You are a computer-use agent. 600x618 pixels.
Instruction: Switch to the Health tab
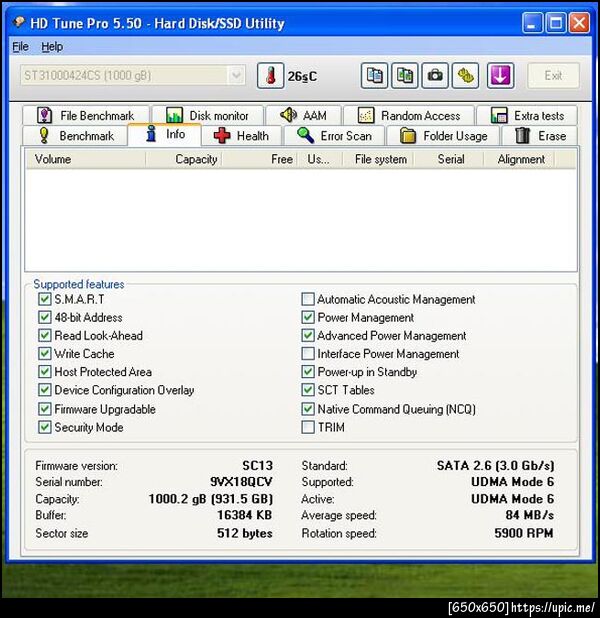241,136
